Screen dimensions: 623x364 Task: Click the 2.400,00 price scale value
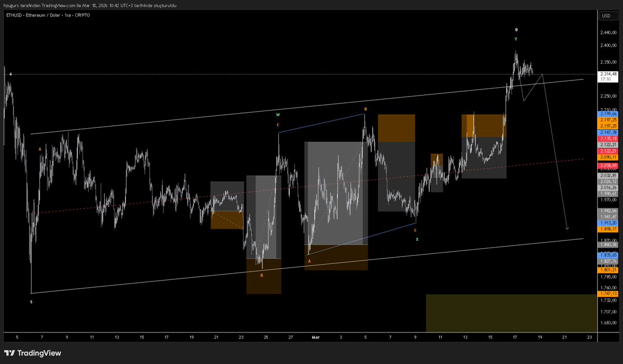607,46
